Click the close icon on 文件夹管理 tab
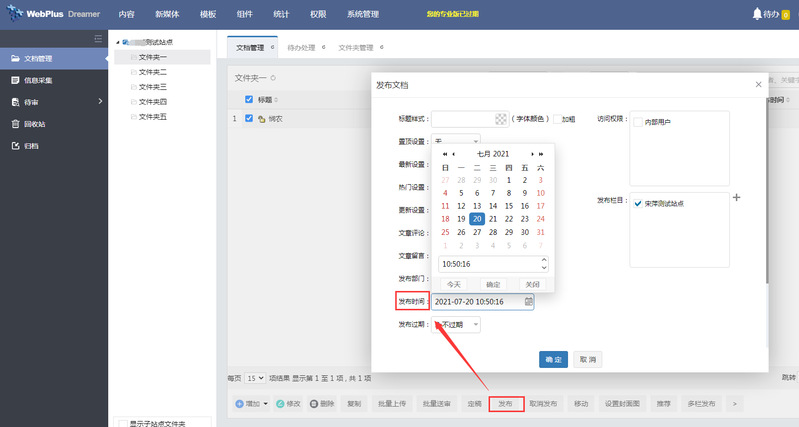 382,47
